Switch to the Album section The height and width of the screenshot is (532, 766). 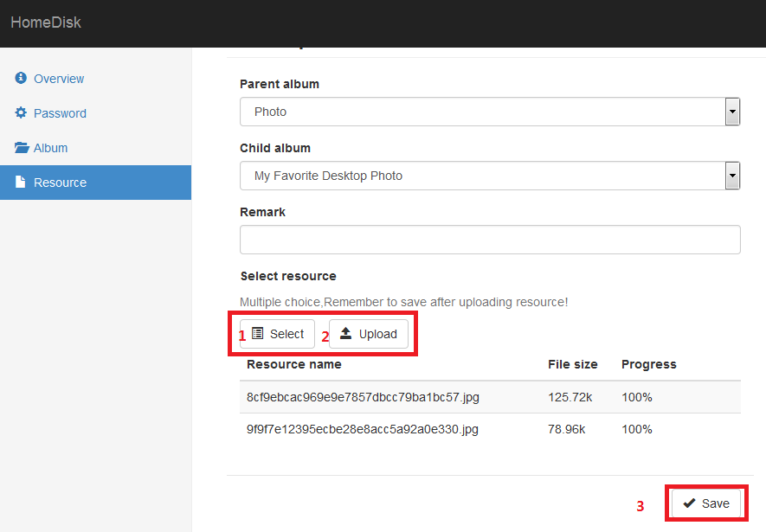(52, 147)
